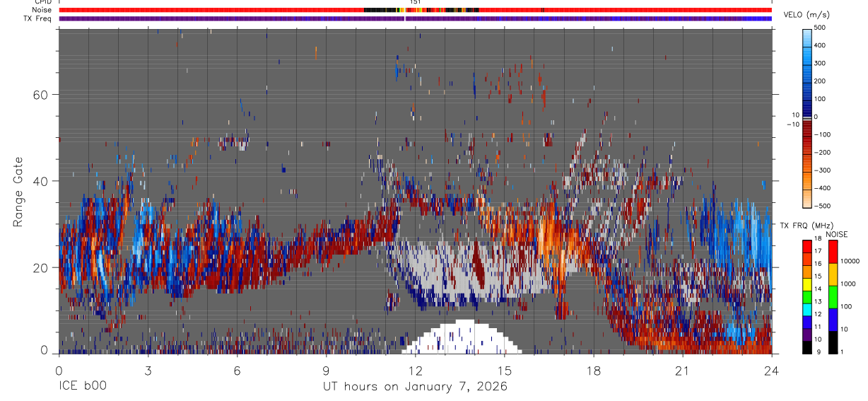Viewport: 868px width, 401px height.
Task: Pick the yellow 14-15 MHz frequency swatch
Action: pos(807,284)
